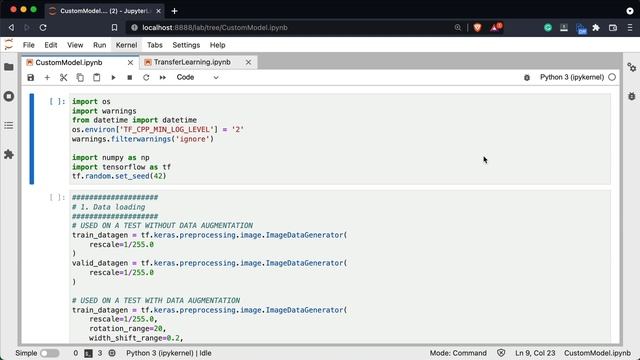Close the CustomModel.ipynb notebook tab
The width and height of the screenshot is (640, 360).
tap(130, 62)
